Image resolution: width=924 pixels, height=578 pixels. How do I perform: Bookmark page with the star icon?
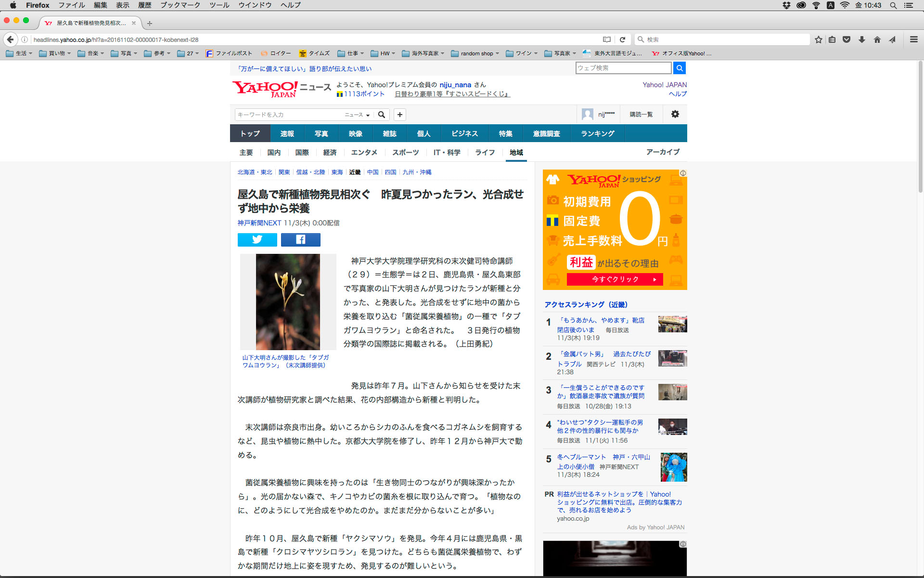click(x=818, y=39)
